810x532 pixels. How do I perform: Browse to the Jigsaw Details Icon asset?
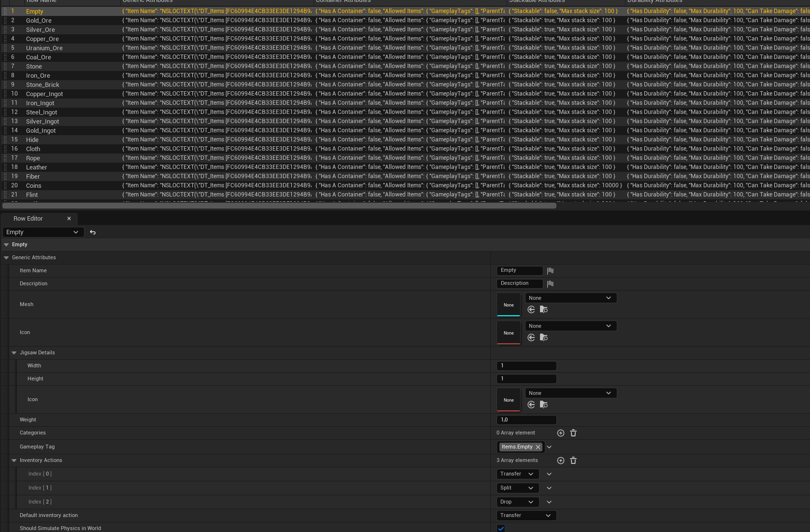(x=544, y=405)
